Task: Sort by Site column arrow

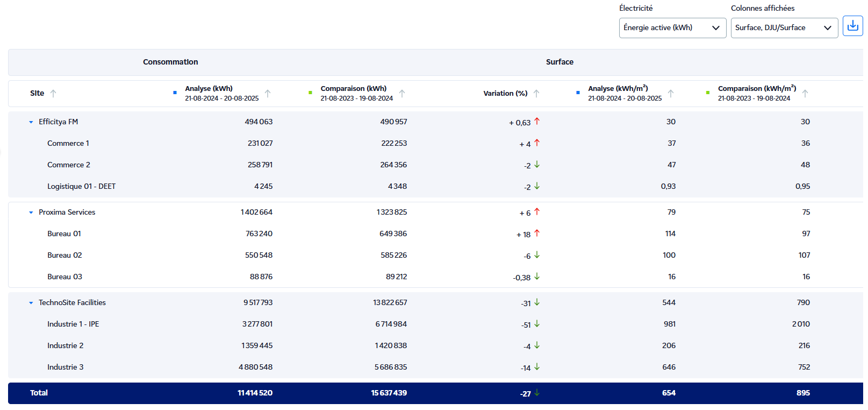Action: pos(53,94)
